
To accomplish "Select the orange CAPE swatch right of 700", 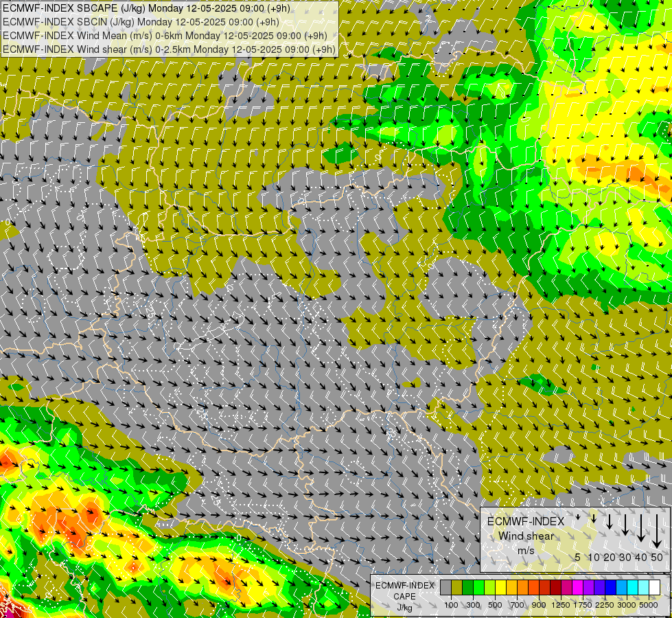I will (523, 588).
